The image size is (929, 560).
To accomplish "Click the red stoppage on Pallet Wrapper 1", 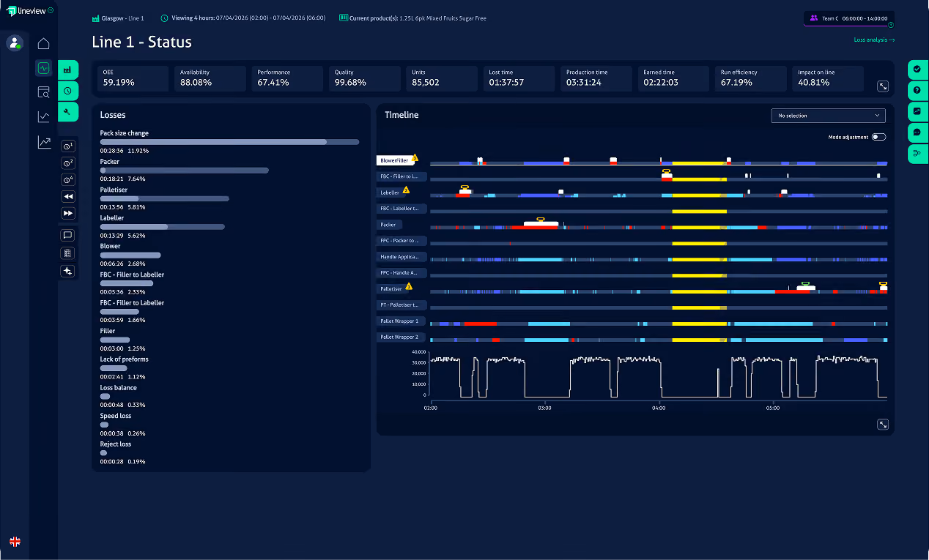I will point(480,324).
